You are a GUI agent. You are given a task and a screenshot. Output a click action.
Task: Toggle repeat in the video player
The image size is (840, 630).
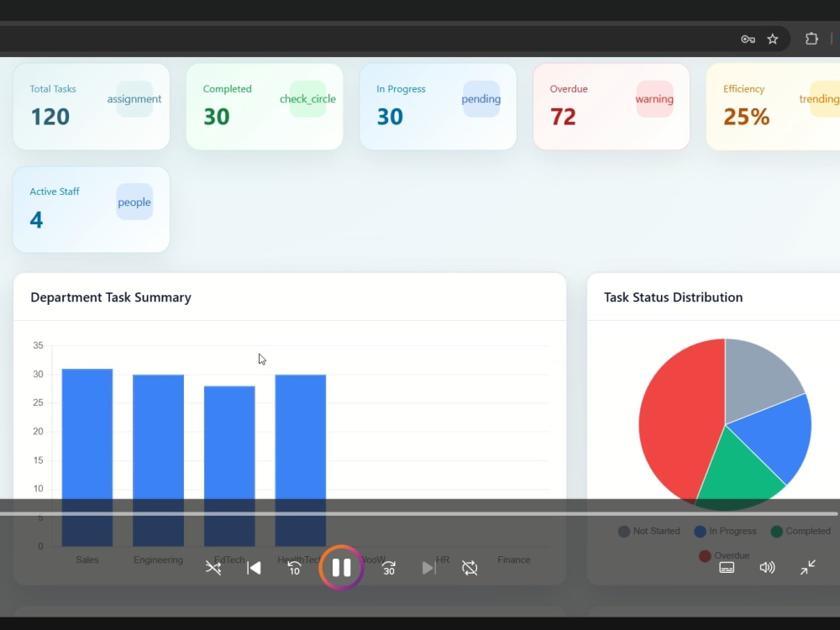point(470,568)
